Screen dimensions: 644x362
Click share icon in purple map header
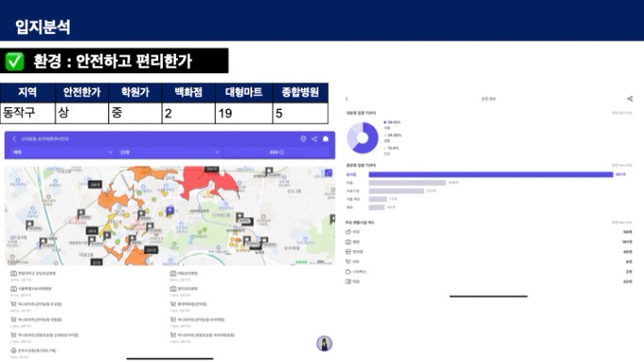[x=314, y=139]
